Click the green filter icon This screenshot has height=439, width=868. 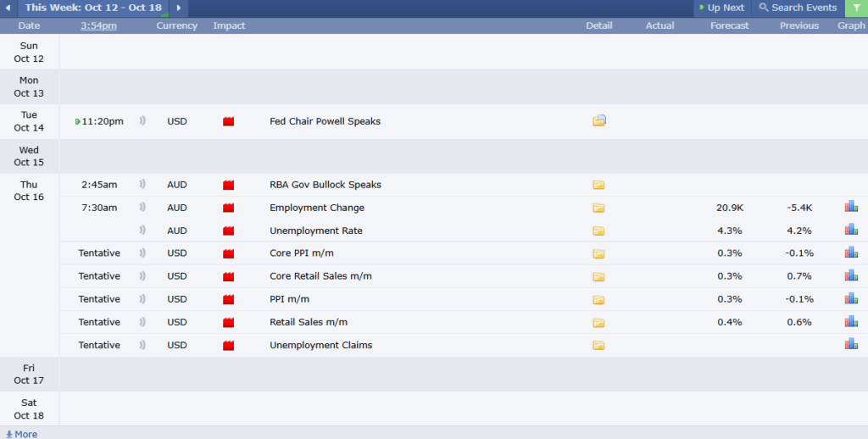point(856,8)
